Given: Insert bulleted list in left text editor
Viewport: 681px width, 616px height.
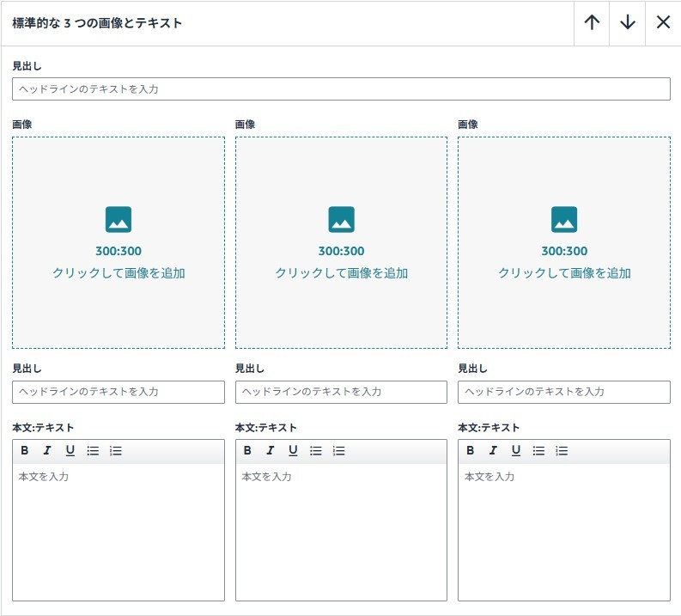Looking at the screenshot, I should coord(93,451).
